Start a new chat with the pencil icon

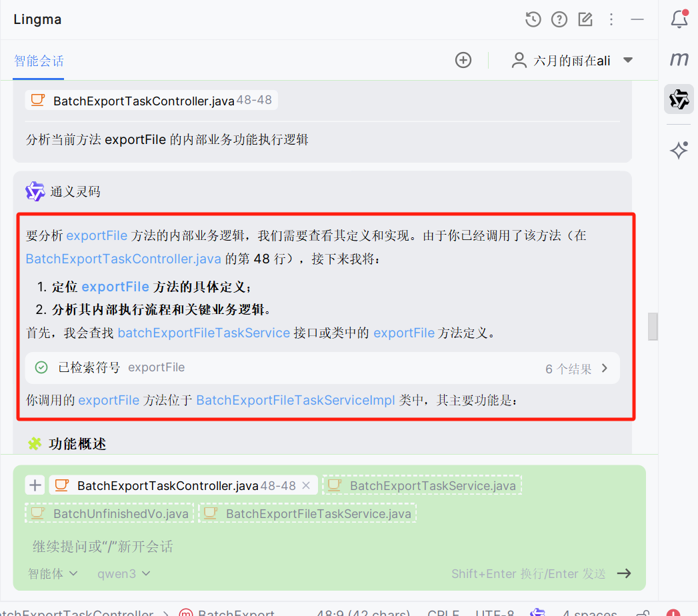coord(585,19)
